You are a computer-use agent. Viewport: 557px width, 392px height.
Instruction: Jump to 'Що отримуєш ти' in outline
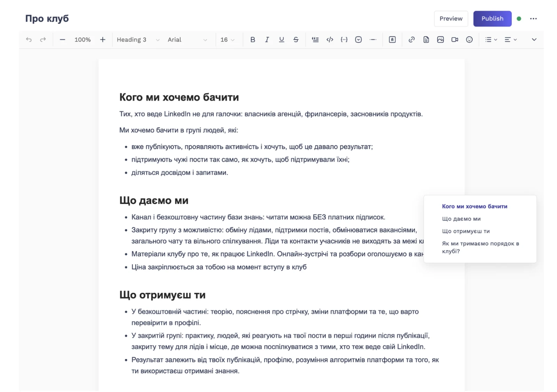466,231
